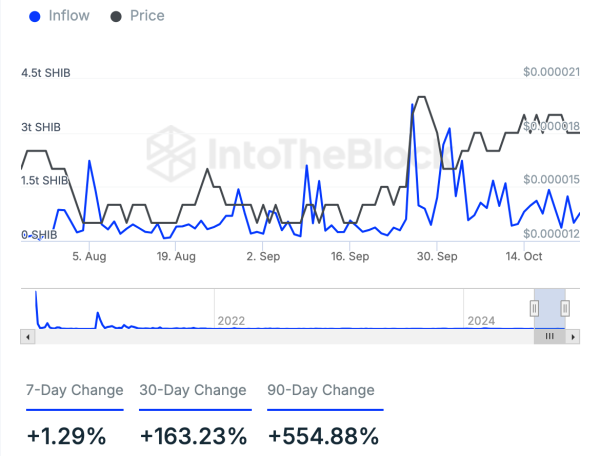Image resolution: width=600 pixels, height=456 pixels.
Task: Click the scrollbar thumb grip
Action: pos(549,337)
